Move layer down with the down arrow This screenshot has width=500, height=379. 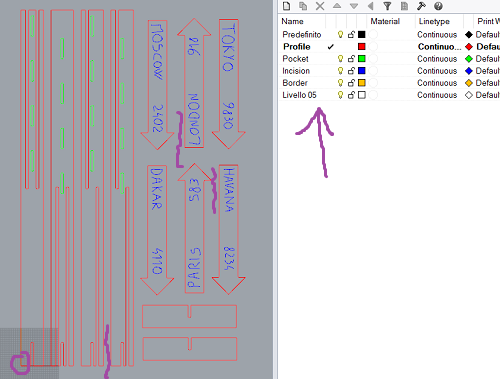pos(354,6)
